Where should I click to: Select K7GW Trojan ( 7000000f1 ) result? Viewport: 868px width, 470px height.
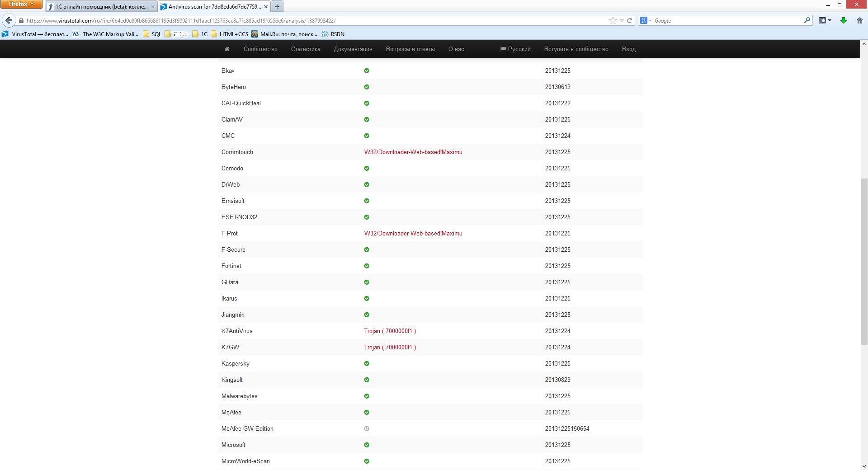[390, 347]
